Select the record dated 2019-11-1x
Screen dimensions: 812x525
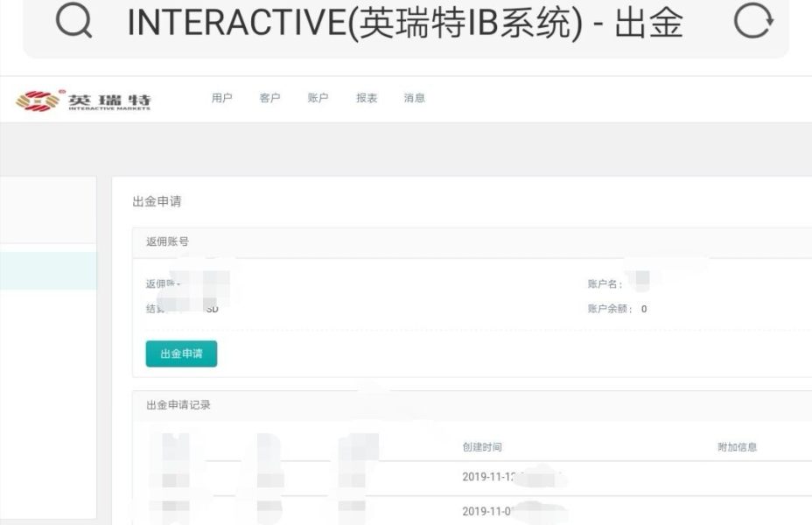click(x=479, y=478)
